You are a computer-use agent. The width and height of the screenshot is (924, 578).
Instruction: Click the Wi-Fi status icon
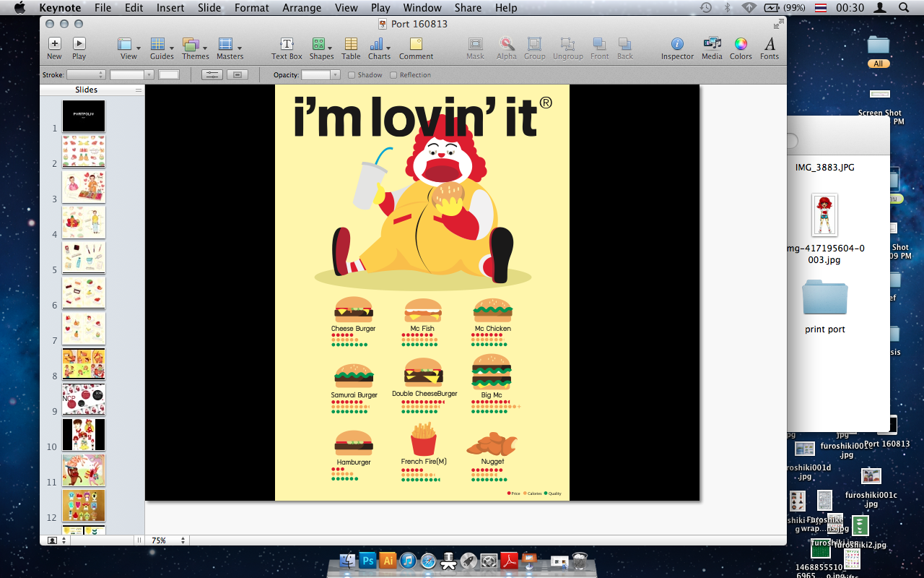coord(749,8)
